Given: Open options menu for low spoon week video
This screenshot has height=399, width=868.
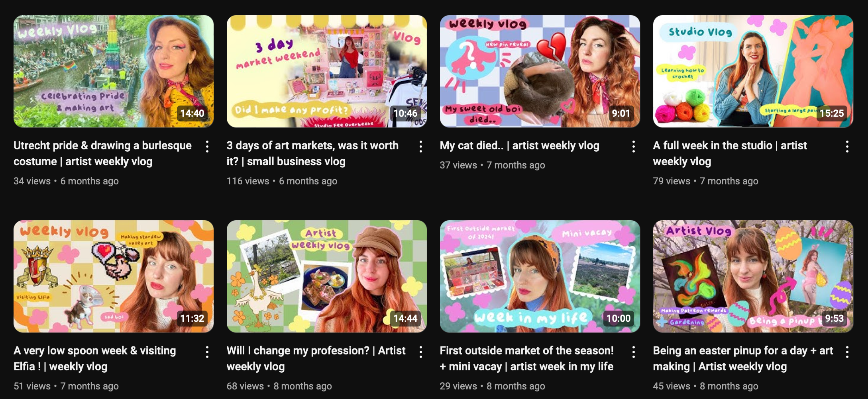Looking at the screenshot, I should coord(207,352).
